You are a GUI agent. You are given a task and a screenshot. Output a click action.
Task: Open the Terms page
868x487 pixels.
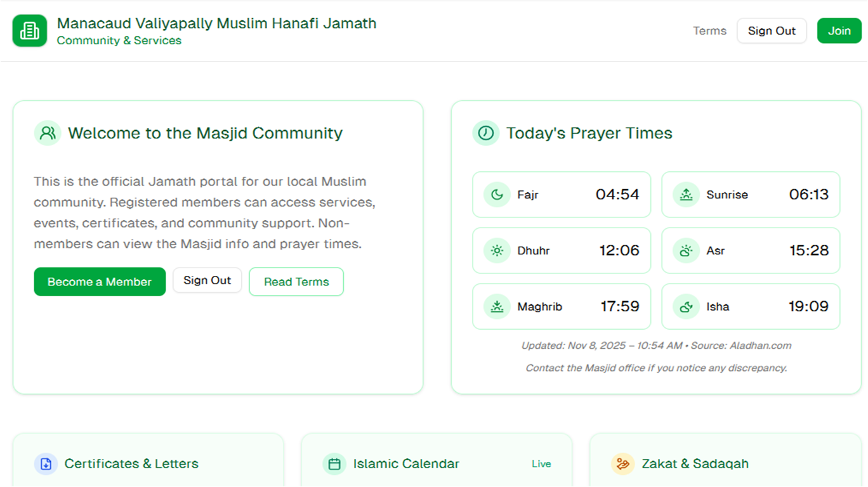tap(709, 30)
